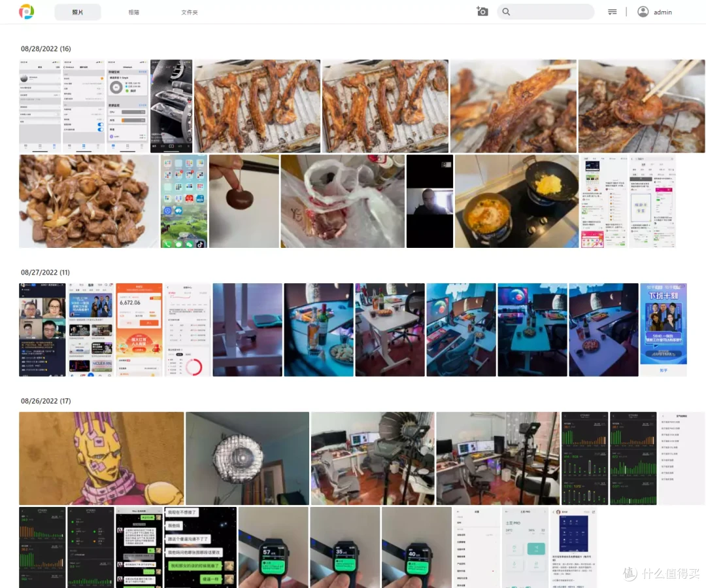Image resolution: width=706 pixels, height=588 pixels.
Task: Open the watch showing 35 thumbnail
Action: tap(345, 547)
